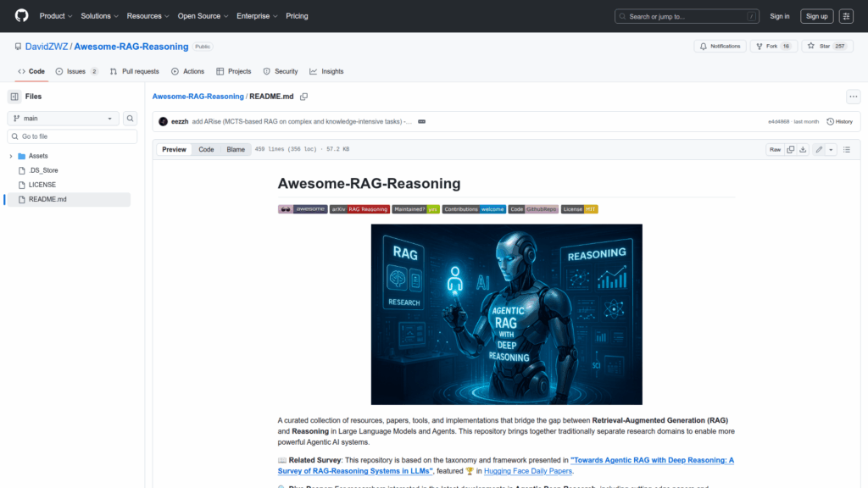Image resolution: width=868 pixels, height=488 pixels.
Task: Star the Awesome-RAG-Reasoning repository
Action: pos(821,46)
